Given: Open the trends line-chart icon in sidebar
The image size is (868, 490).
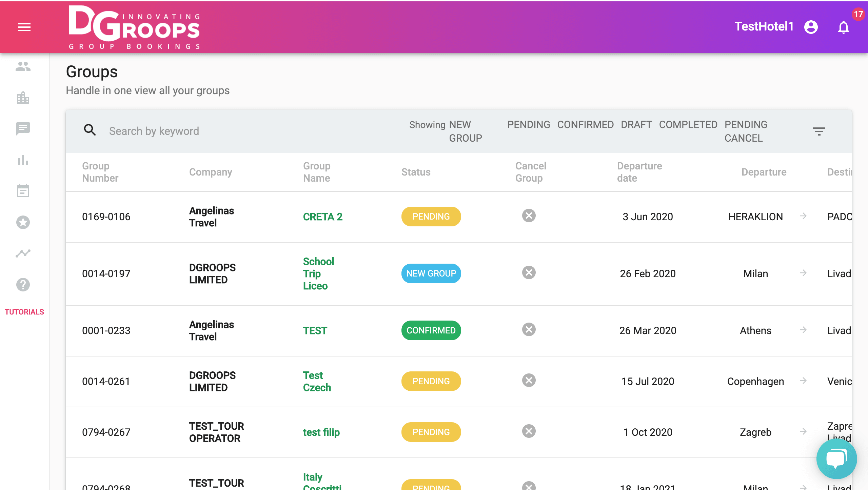Looking at the screenshot, I should [x=23, y=253].
